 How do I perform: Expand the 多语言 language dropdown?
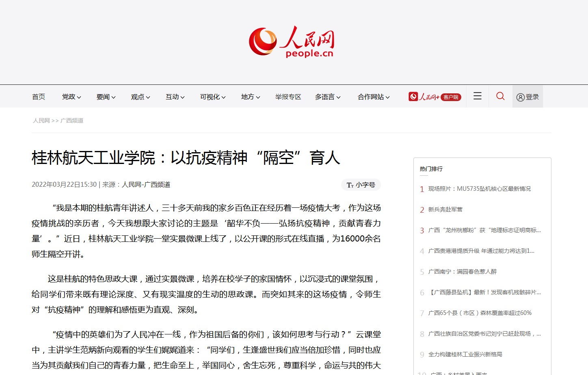(328, 97)
